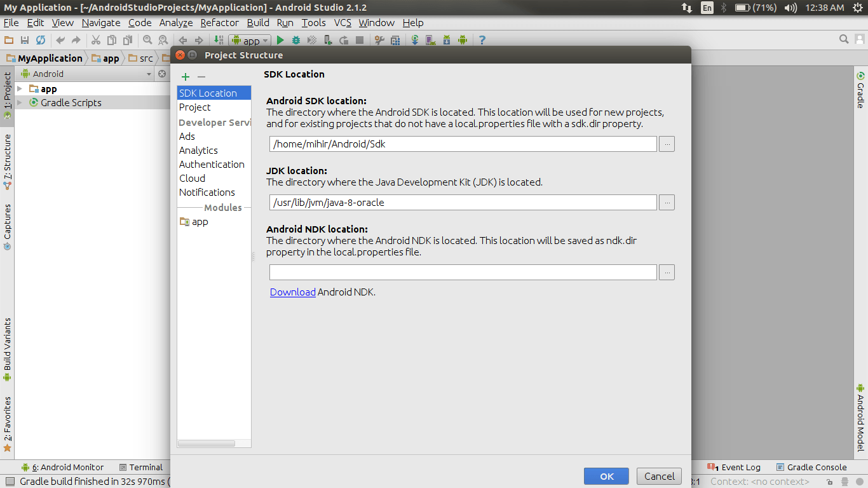Screen dimensions: 868x488
Task: Click the Synchronize refresh icon
Action: click(41, 40)
